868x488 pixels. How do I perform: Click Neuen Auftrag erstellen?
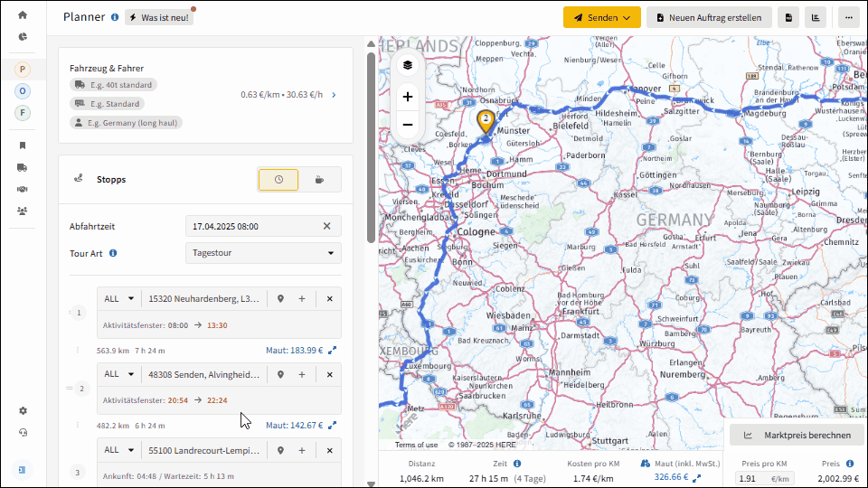[x=709, y=18]
